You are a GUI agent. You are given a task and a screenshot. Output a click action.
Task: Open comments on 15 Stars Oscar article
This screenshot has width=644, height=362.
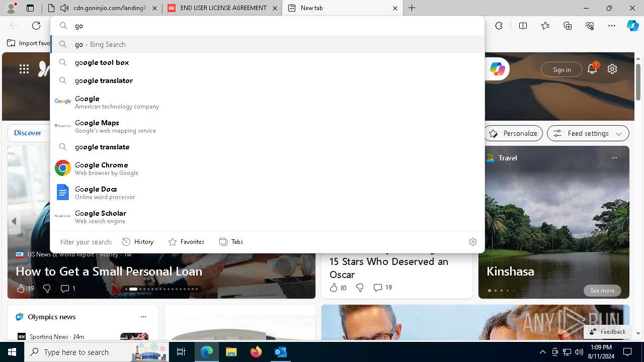(x=382, y=288)
